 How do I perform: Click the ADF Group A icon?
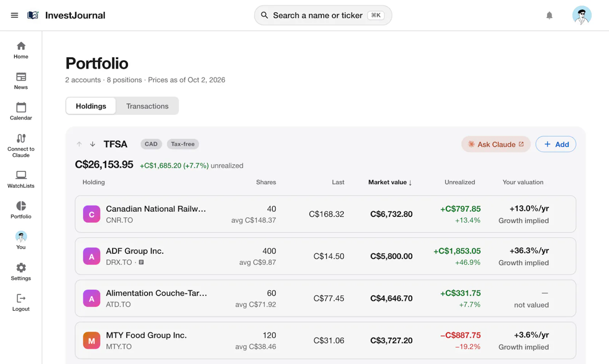92,256
